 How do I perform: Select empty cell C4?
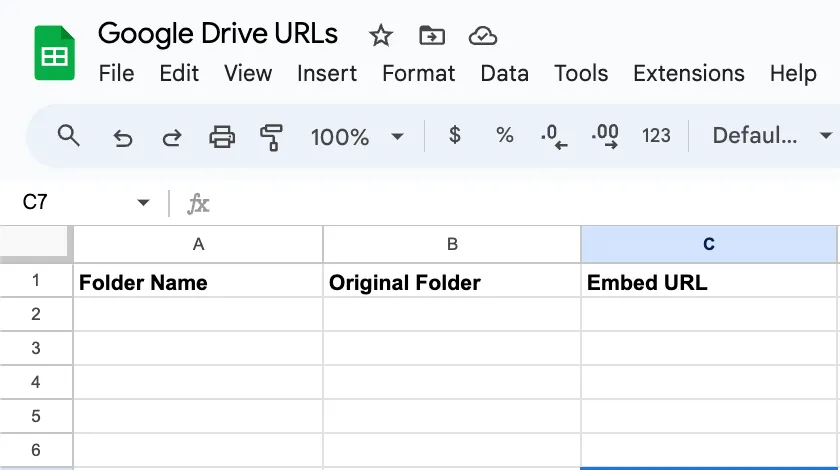709,382
